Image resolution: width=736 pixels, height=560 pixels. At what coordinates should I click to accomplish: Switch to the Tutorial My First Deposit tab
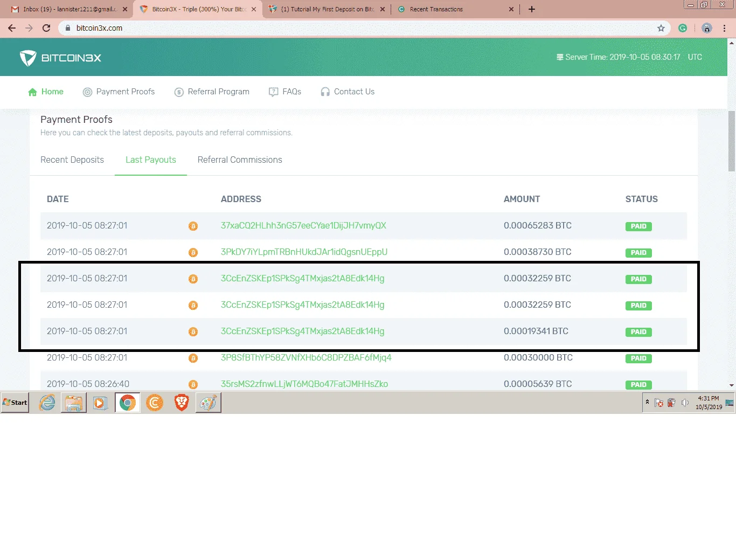[x=328, y=9]
